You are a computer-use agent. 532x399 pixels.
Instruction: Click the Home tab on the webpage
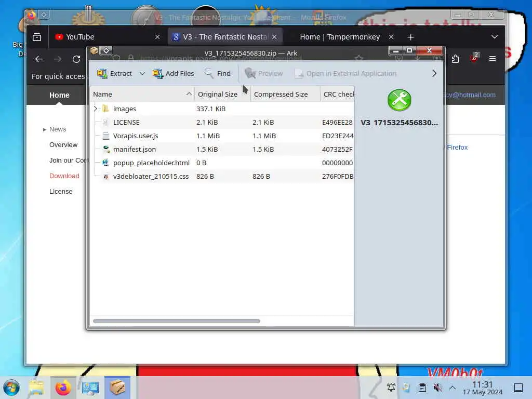coord(59,95)
